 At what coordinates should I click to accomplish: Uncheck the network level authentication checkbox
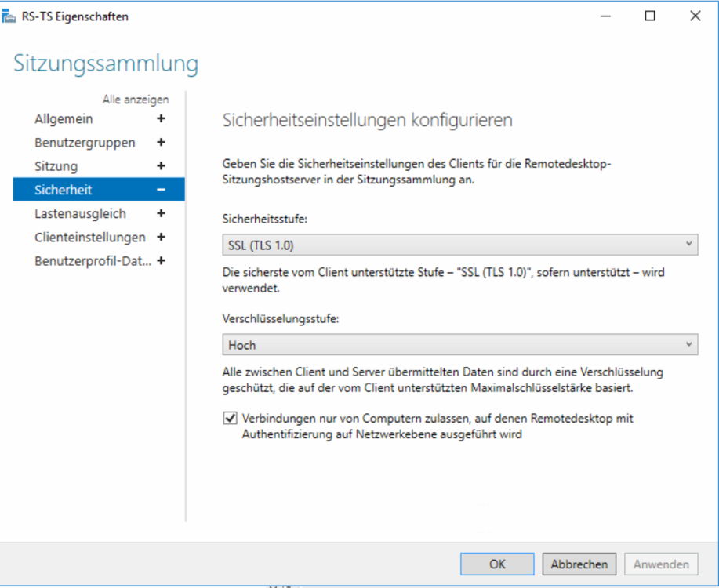[230, 419]
